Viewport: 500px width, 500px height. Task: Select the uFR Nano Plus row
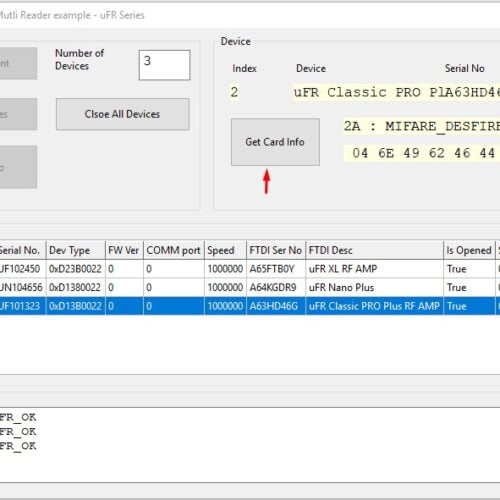coord(250,287)
